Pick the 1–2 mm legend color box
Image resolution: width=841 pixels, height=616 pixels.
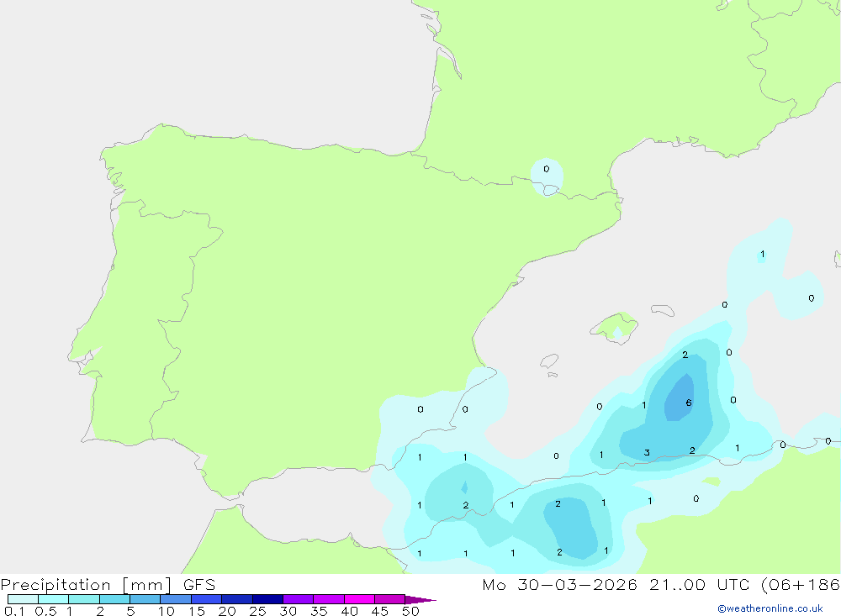tap(83, 599)
